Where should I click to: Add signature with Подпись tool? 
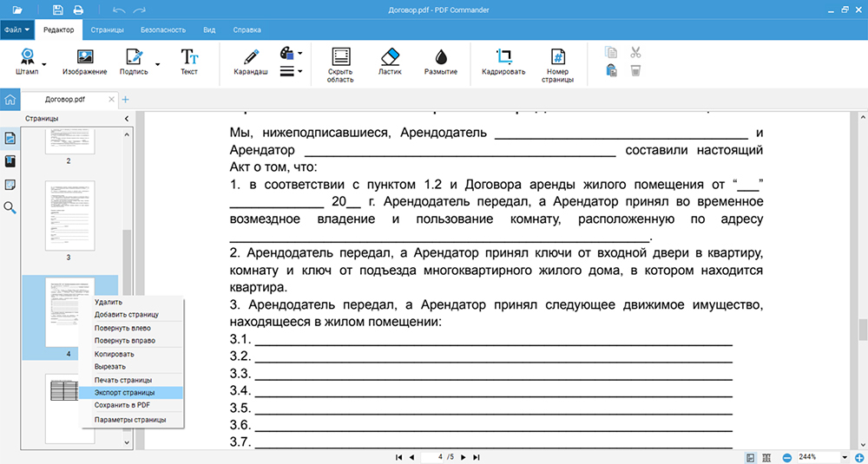134,62
